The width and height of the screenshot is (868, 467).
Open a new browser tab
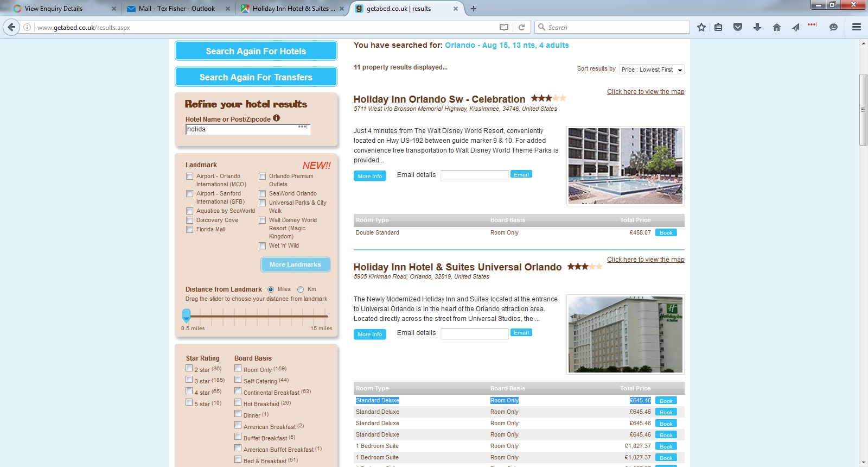474,9
